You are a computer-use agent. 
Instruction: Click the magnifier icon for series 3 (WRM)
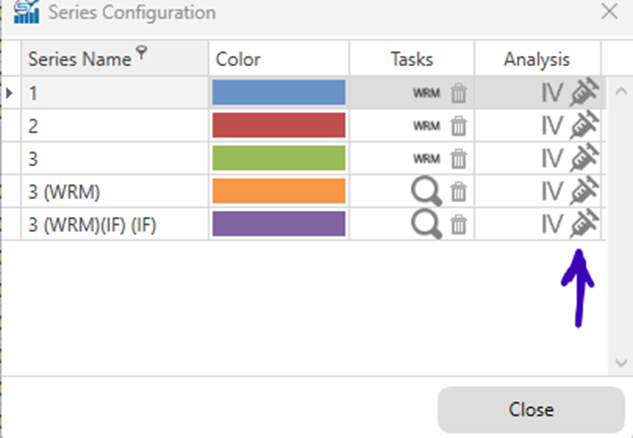coord(426,192)
